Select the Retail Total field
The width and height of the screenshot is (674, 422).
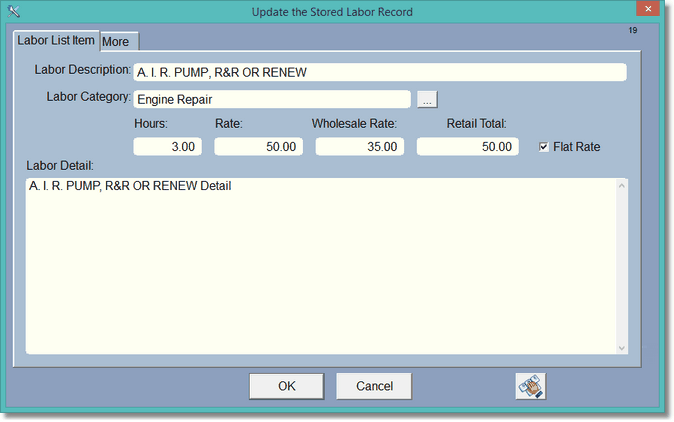point(467,147)
